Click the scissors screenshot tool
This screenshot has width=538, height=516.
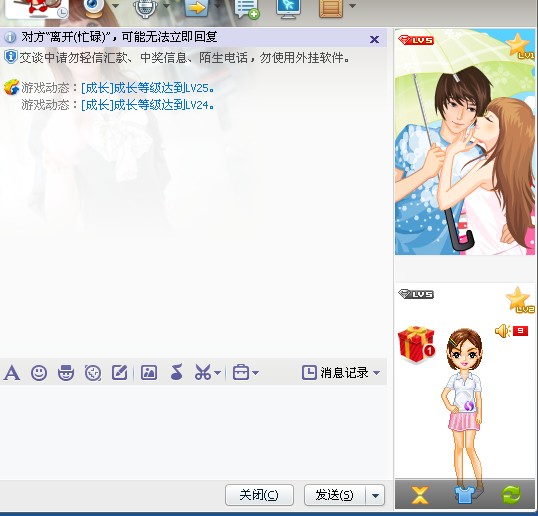click(203, 373)
